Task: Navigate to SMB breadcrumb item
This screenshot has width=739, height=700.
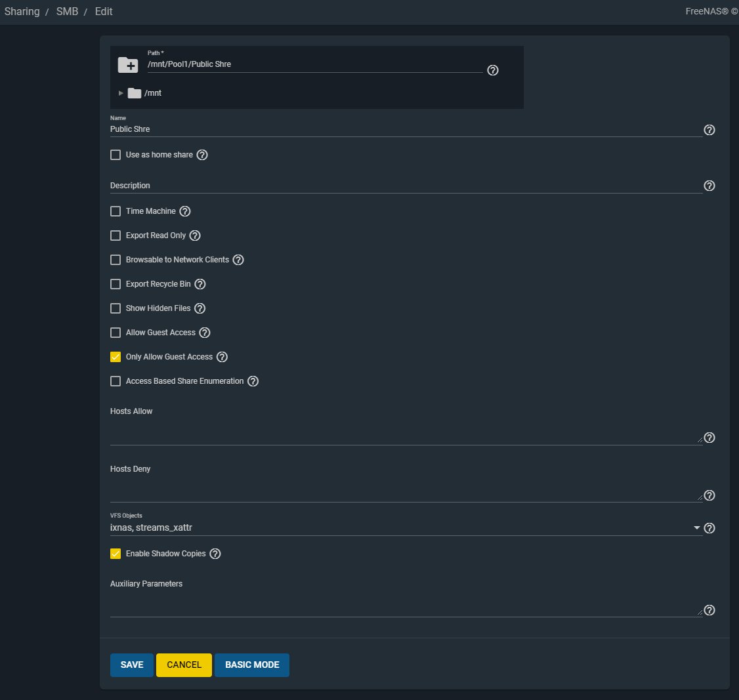Action: click(67, 12)
